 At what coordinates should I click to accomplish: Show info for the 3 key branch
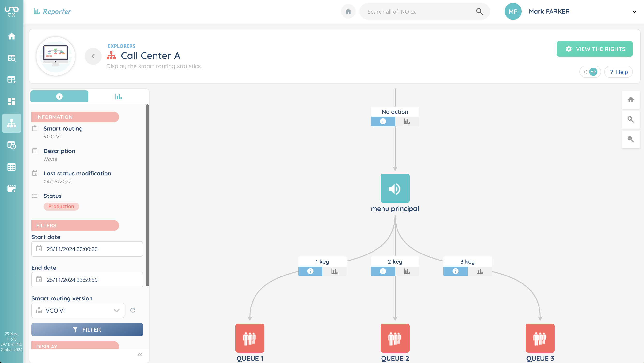point(455,271)
